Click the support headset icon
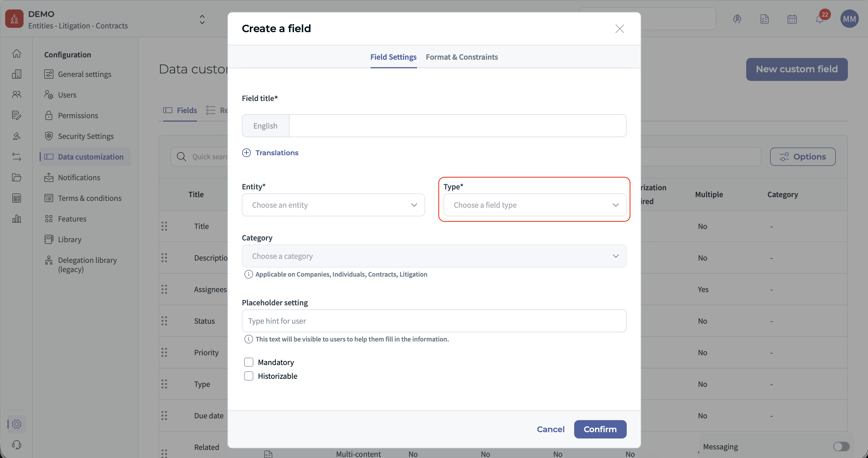 tap(16, 445)
